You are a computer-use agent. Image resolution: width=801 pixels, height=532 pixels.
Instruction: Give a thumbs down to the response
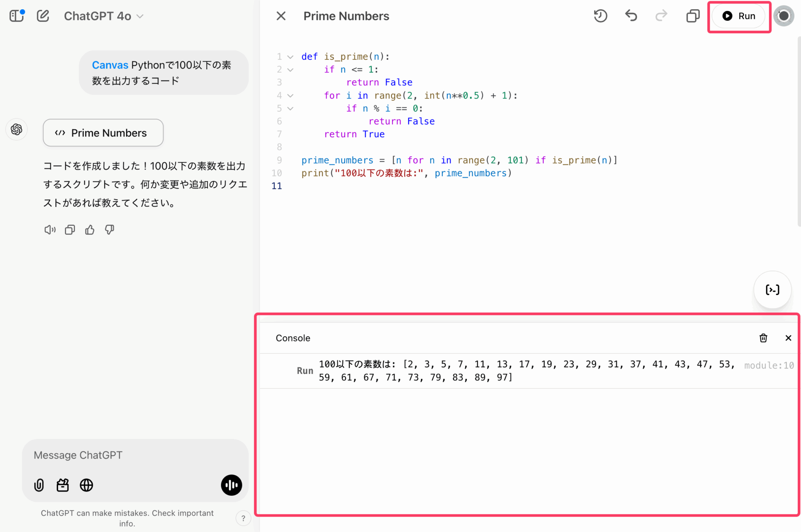[110, 230]
